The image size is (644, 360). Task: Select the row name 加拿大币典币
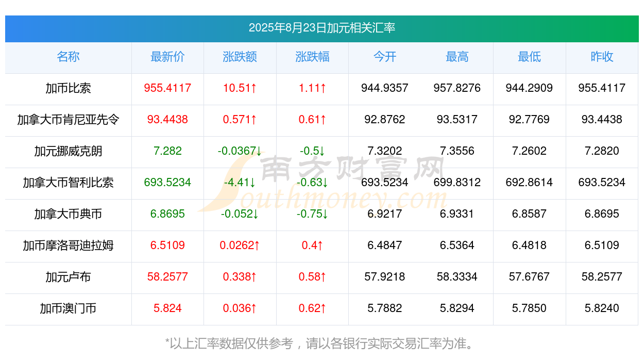click(68, 214)
